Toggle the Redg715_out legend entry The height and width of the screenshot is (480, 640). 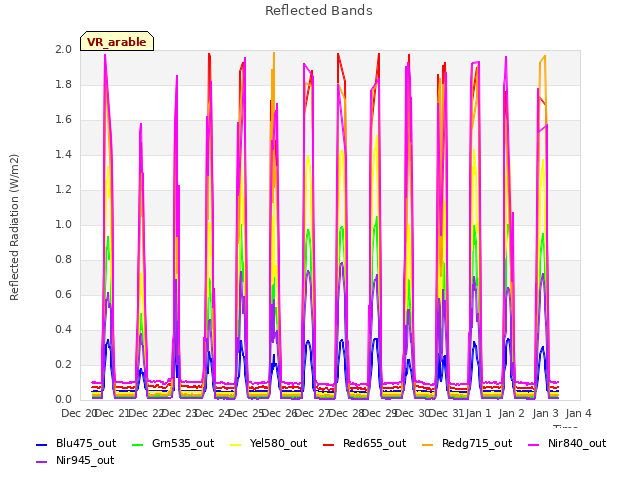coord(467,443)
